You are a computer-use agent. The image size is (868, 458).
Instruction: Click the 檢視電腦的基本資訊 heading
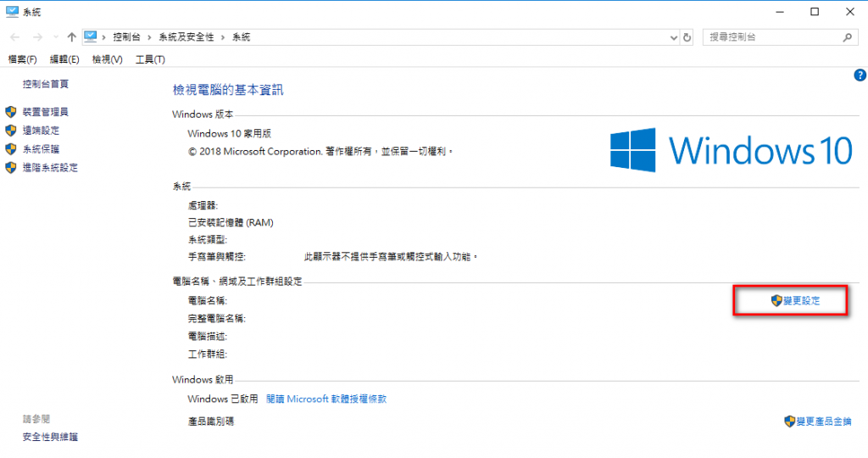tap(228, 90)
